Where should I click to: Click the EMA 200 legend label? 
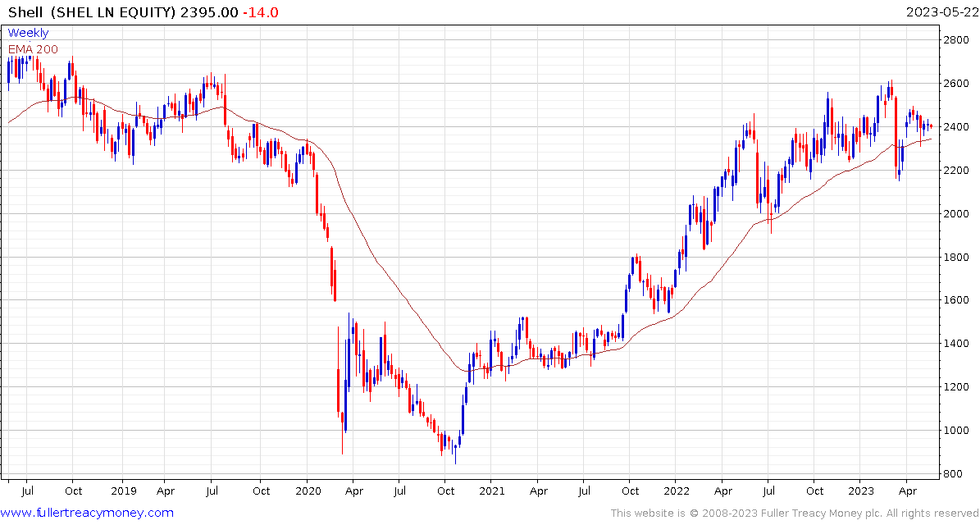[33, 49]
